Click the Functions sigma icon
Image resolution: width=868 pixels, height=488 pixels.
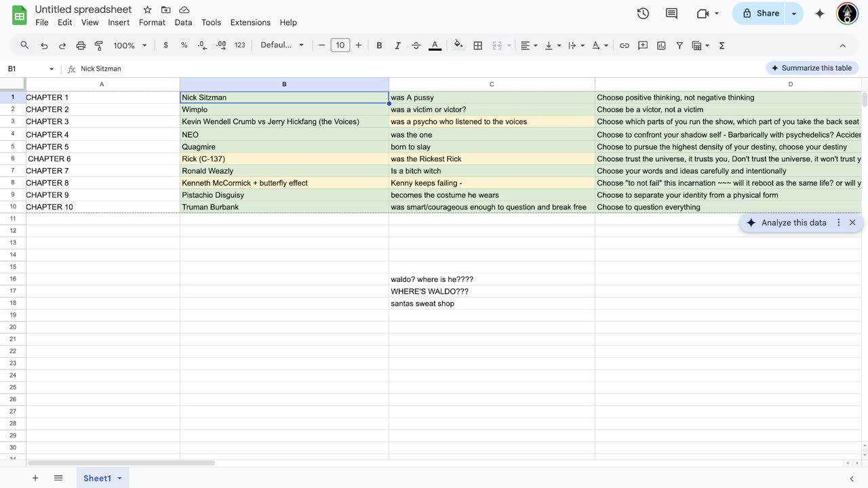tap(722, 45)
